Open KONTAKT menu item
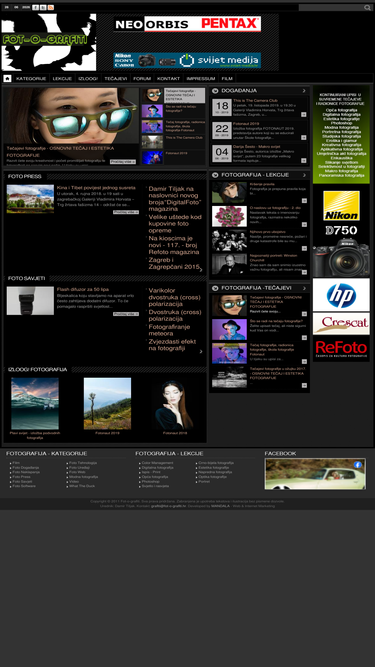Screen dimensions: 375x667 (168, 79)
